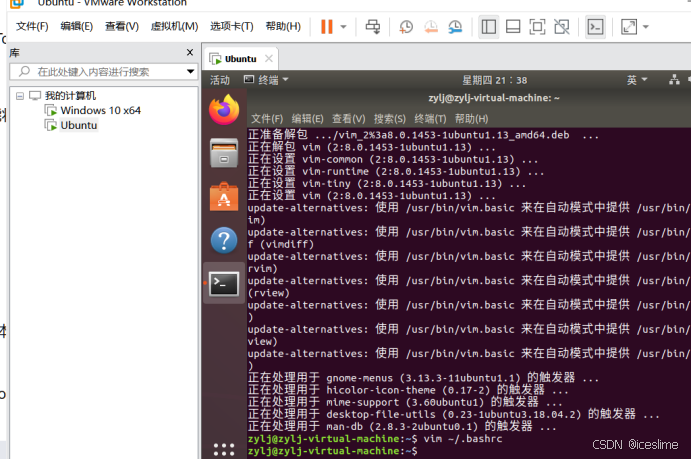Close the 库 library panel
692x459 pixels.
(190, 53)
